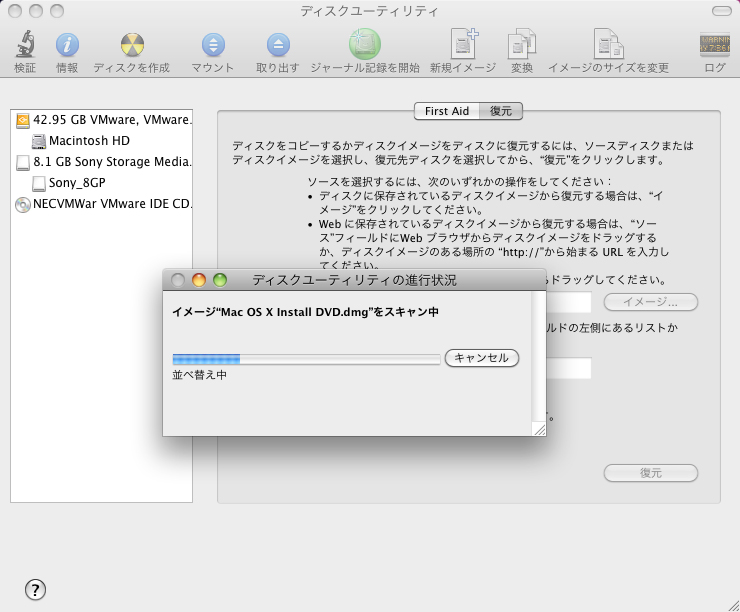Click the ディスクを作成 burn icon
Screen dimensions: 740x612
(x=132, y=45)
